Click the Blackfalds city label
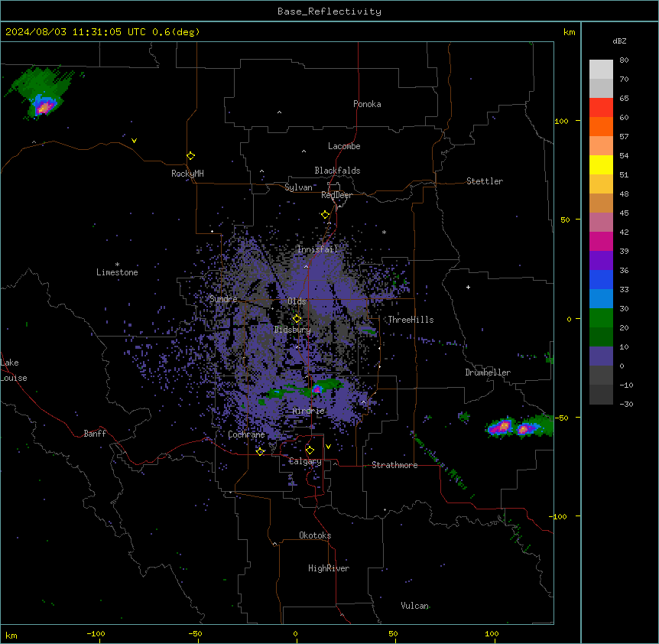 [337, 171]
